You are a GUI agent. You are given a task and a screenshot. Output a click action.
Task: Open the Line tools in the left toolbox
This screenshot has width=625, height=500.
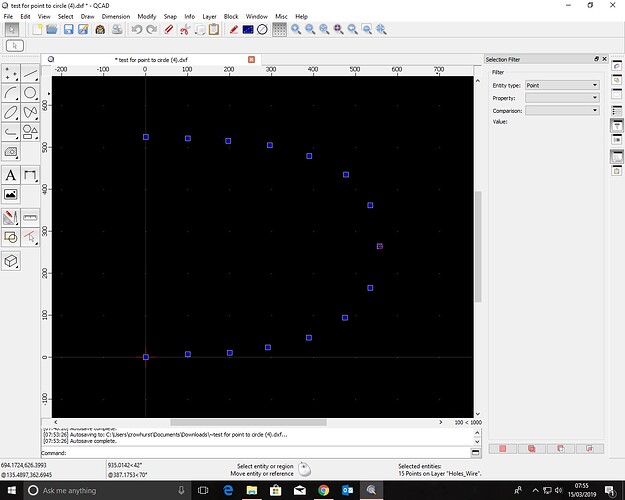(x=30, y=74)
